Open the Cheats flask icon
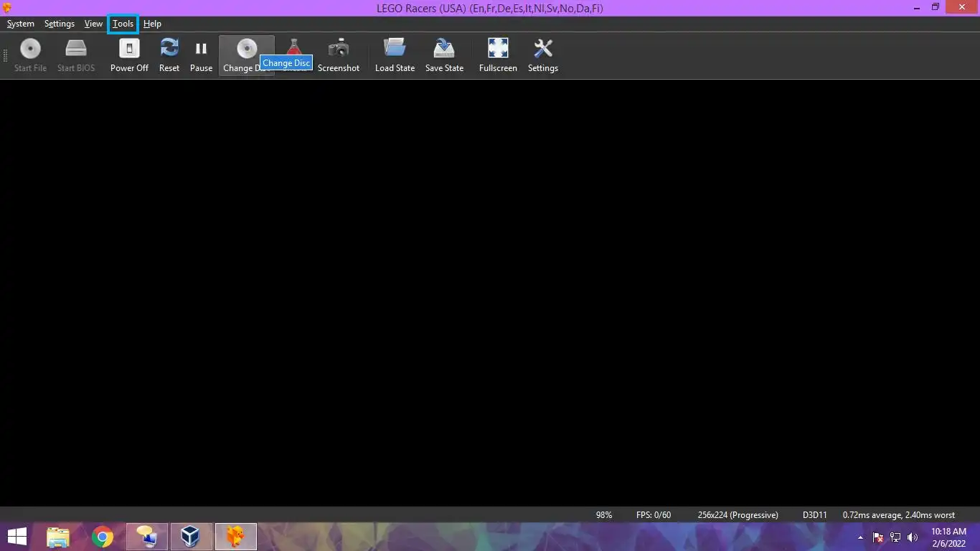980x551 pixels. tap(293, 49)
